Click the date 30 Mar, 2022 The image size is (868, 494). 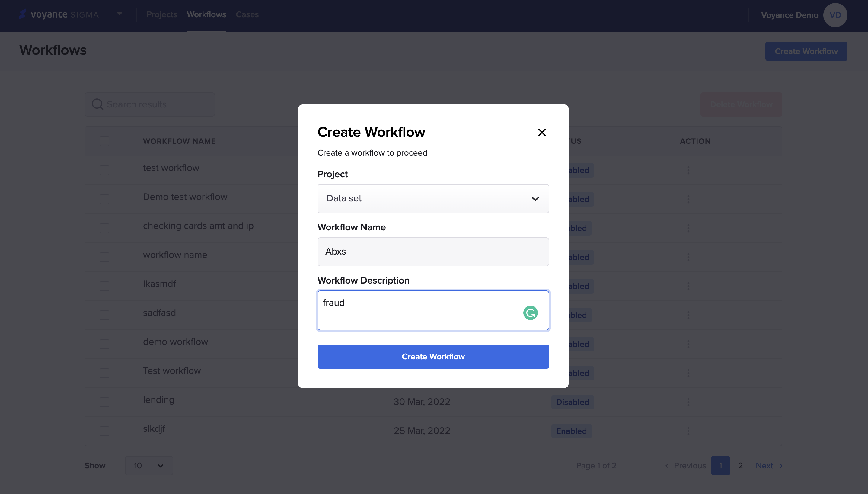[x=422, y=402]
